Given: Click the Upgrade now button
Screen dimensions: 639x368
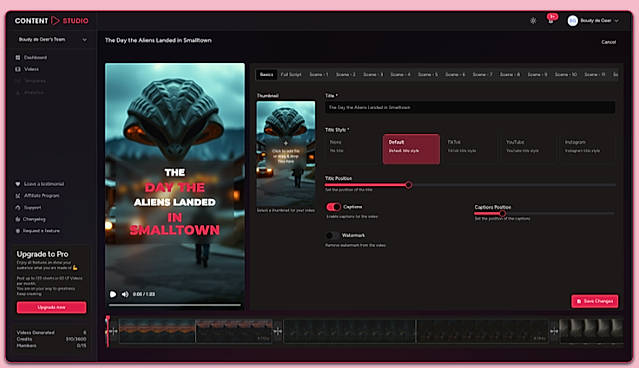Looking at the screenshot, I should point(51,307).
